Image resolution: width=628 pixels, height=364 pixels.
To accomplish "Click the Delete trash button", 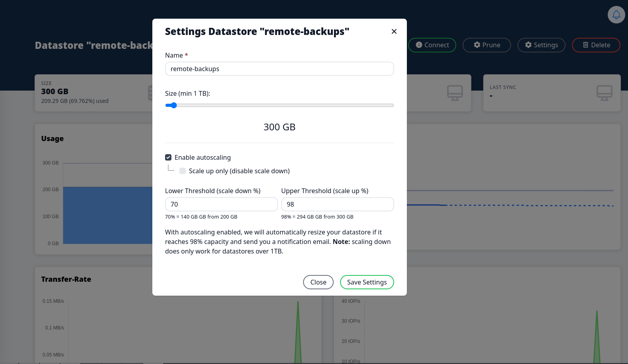I will pyautogui.click(x=596, y=45).
